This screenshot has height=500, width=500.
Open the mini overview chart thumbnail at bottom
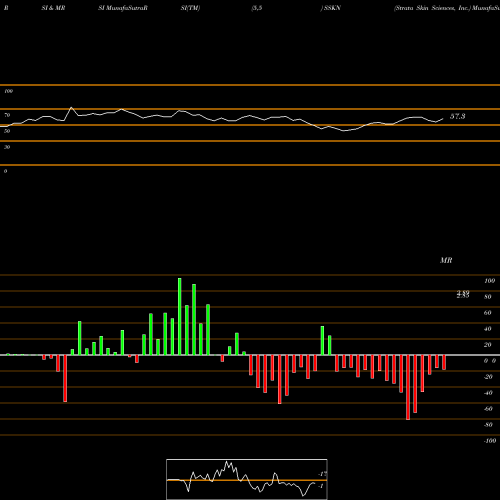coord(247,479)
